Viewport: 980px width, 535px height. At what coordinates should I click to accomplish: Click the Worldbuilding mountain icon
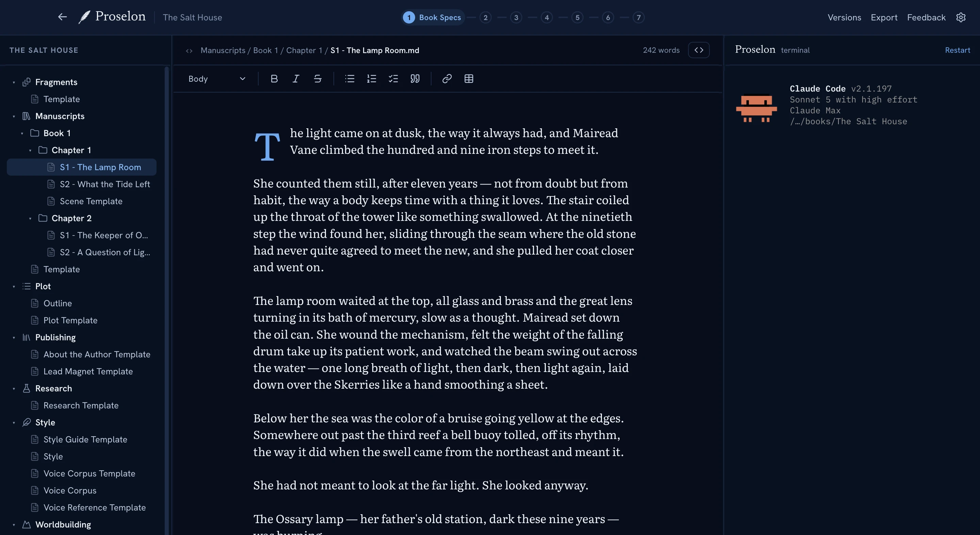[x=26, y=525]
